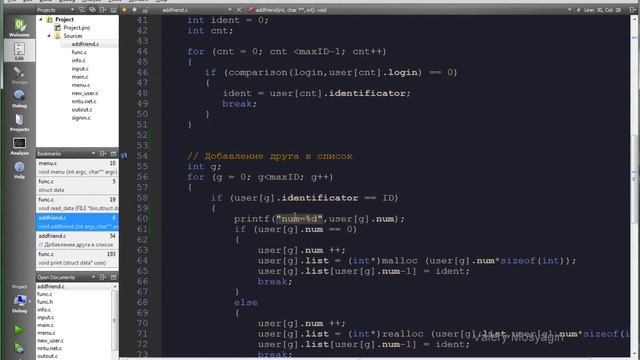Select outout.c in the project tree
Viewport: 640px width, 360px height.
tap(82, 109)
